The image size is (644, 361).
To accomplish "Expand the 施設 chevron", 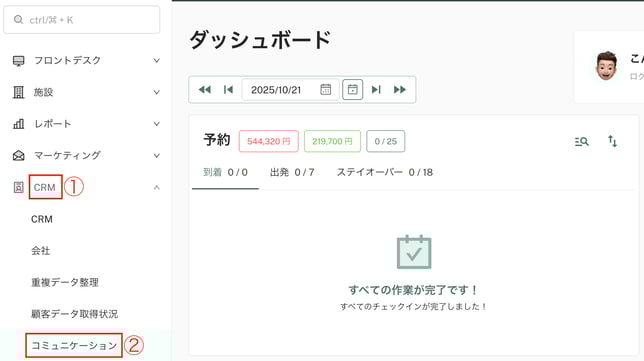I will [x=156, y=92].
